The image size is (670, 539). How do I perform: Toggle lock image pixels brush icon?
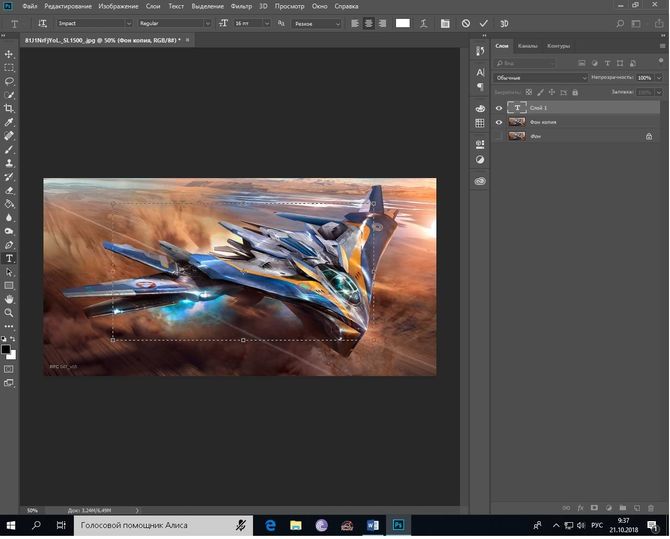(x=540, y=92)
